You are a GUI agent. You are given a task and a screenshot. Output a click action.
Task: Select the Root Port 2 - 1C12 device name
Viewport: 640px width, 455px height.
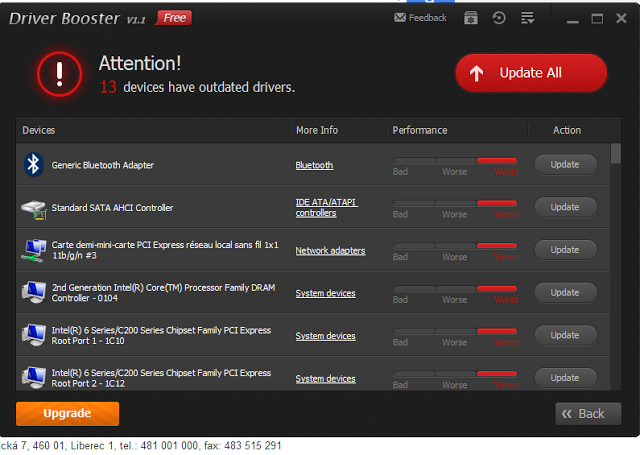coord(161,378)
